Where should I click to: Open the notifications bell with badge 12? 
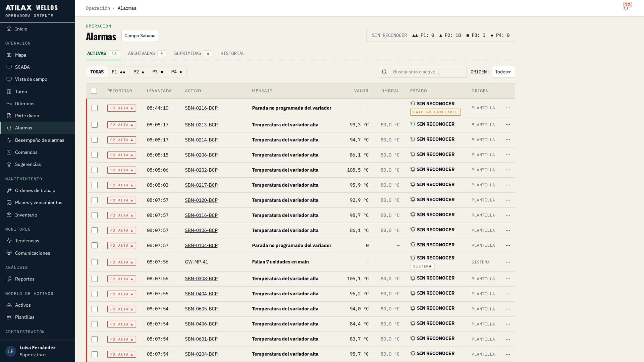click(x=626, y=8)
